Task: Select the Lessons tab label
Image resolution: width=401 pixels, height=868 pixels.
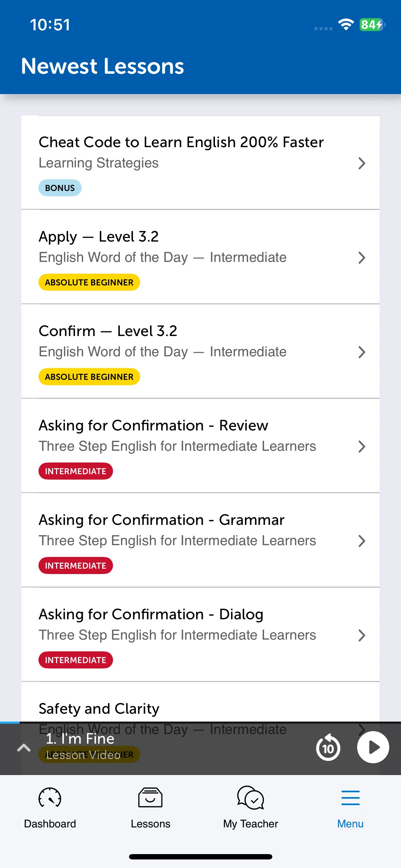Action: point(150,823)
